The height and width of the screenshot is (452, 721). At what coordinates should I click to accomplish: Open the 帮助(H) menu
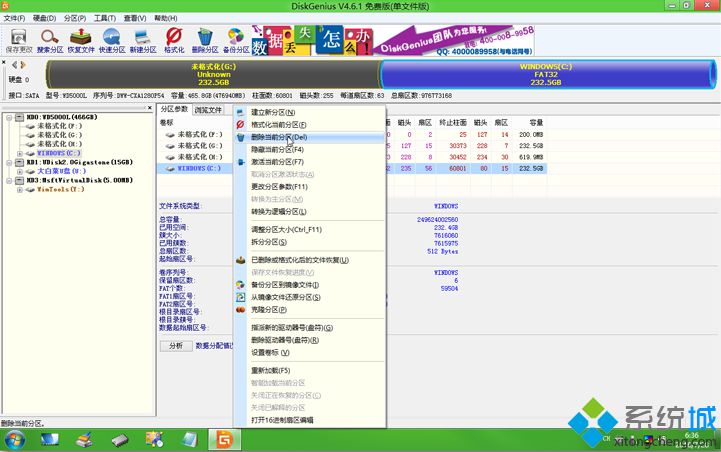[x=166, y=18]
